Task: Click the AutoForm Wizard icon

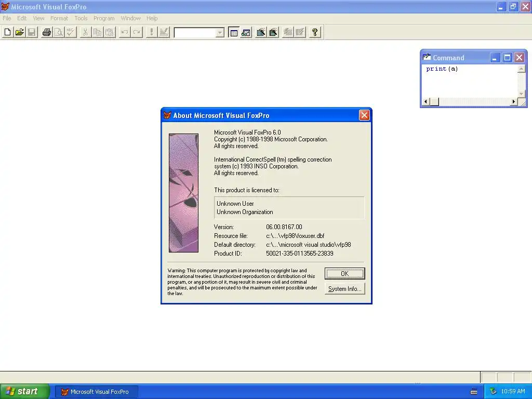Action: [x=288, y=32]
